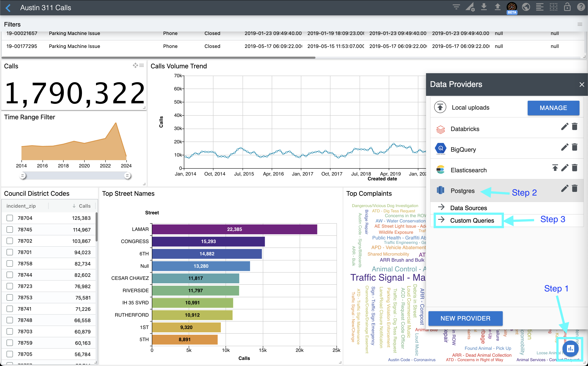Delete the BigQuery provider with trash icon

[575, 147]
